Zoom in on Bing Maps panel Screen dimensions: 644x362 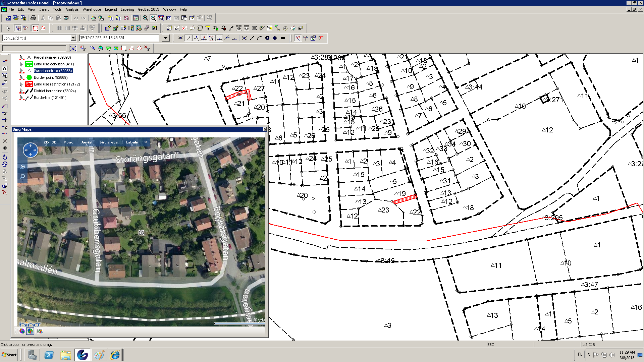pyautogui.click(x=23, y=167)
